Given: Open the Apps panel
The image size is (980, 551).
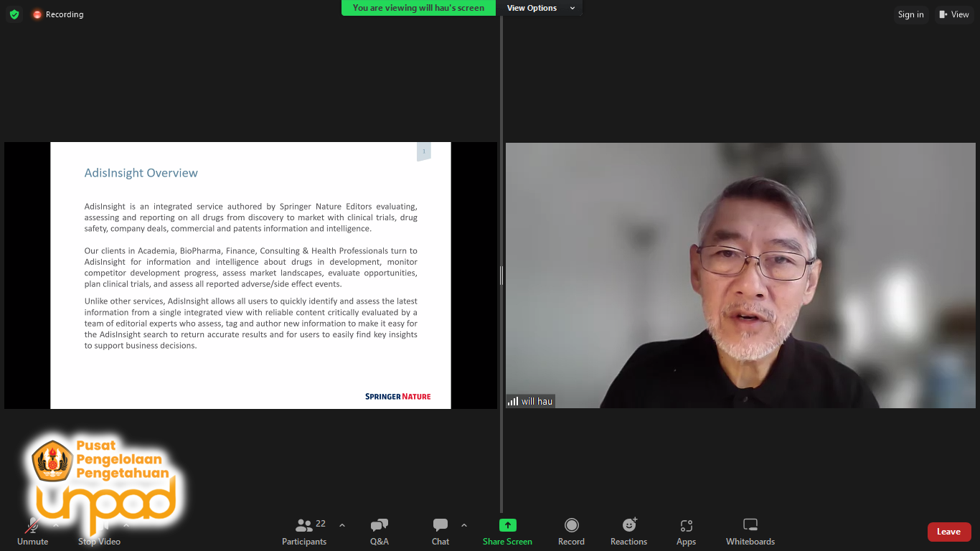Looking at the screenshot, I should click(x=686, y=532).
